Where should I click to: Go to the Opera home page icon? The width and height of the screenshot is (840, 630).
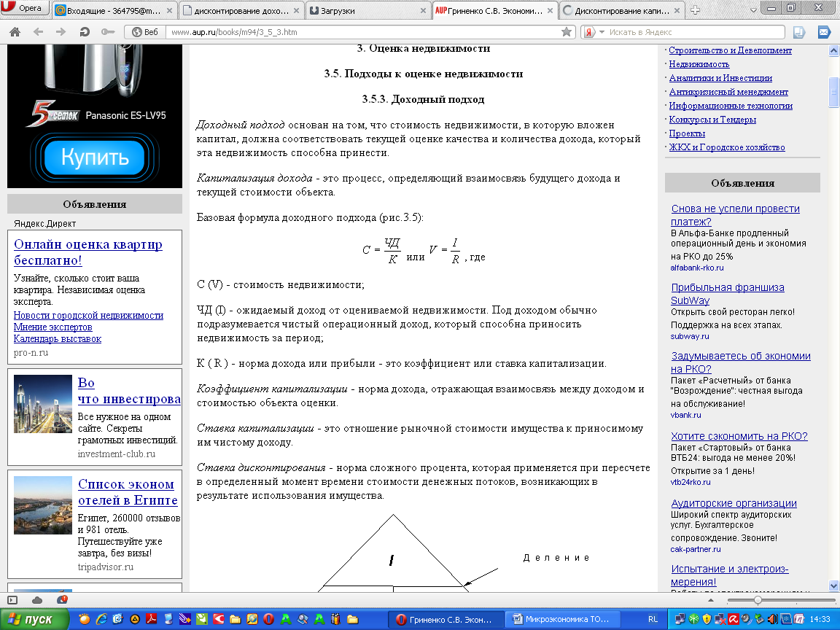tap(15, 32)
